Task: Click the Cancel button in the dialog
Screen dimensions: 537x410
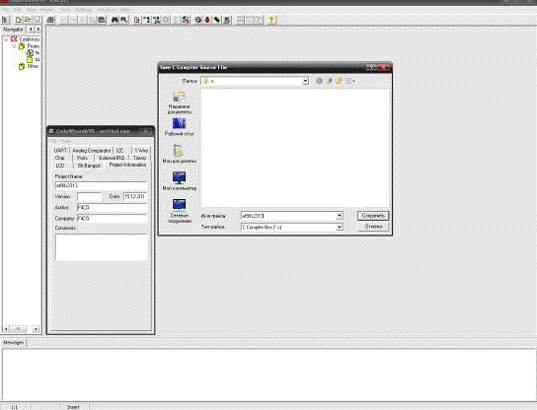Action: click(x=373, y=226)
